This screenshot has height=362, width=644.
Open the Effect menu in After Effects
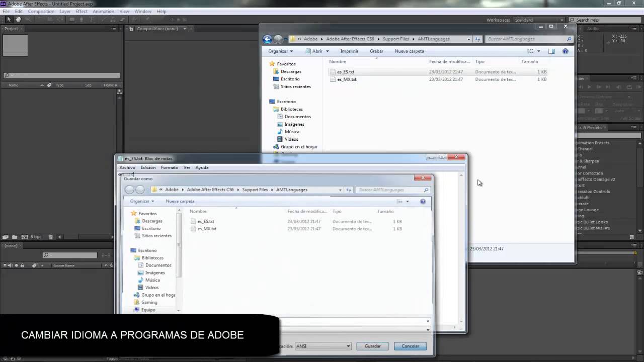click(x=82, y=11)
